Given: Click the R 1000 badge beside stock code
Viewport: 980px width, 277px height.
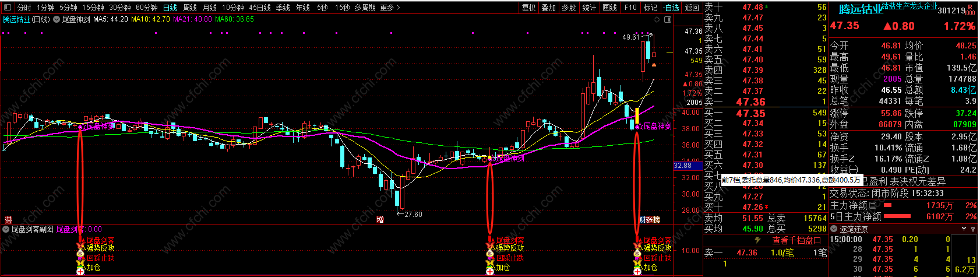Looking at the screenshot, I should pyautogui.click(x=971, y=10).
